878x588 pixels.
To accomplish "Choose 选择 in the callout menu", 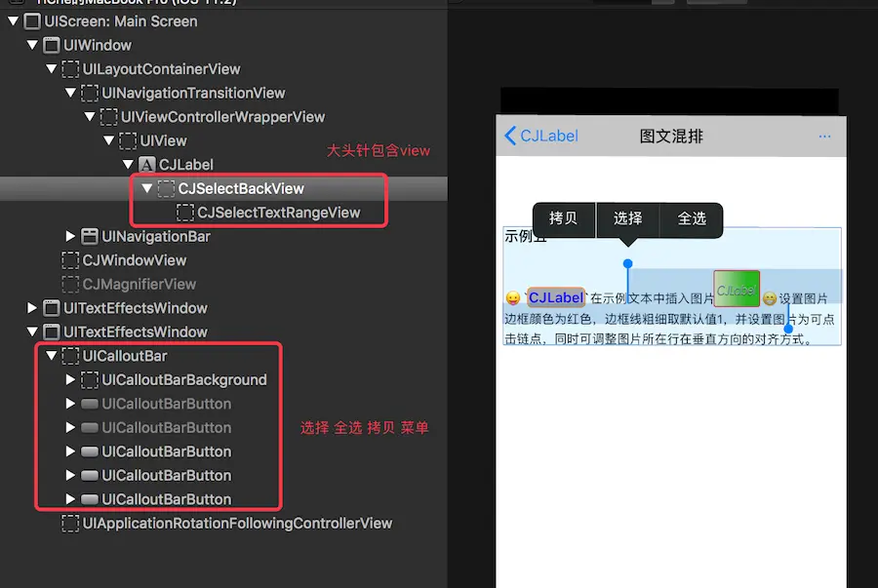I will pyautogui.click(x=627, y=218).
